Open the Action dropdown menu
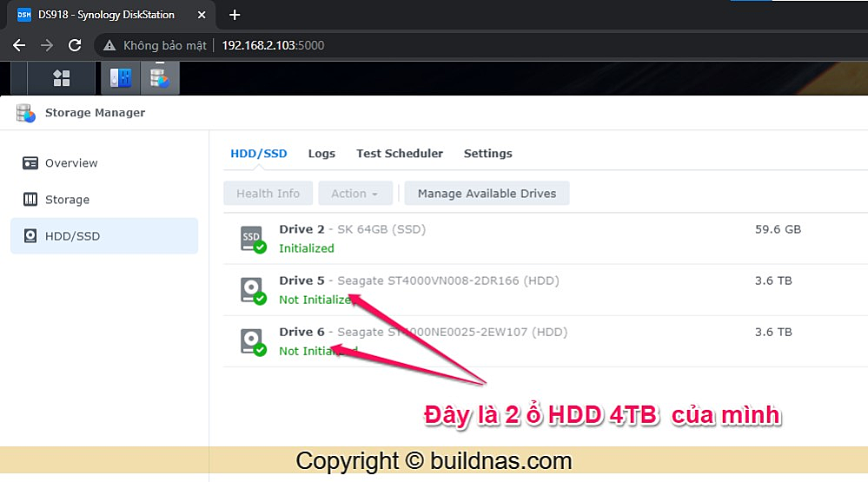 click(354, 193)
